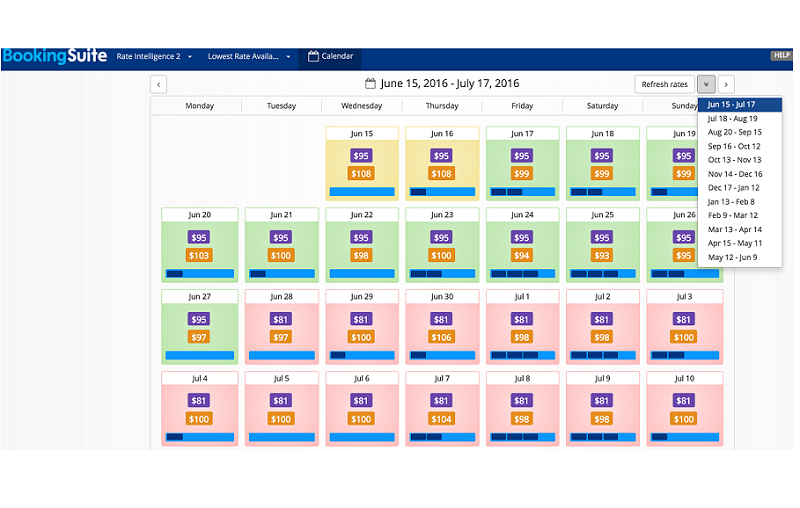Open the Jul 4 day cell
This screenshot has width=800, height=508.
coord(200,408)
